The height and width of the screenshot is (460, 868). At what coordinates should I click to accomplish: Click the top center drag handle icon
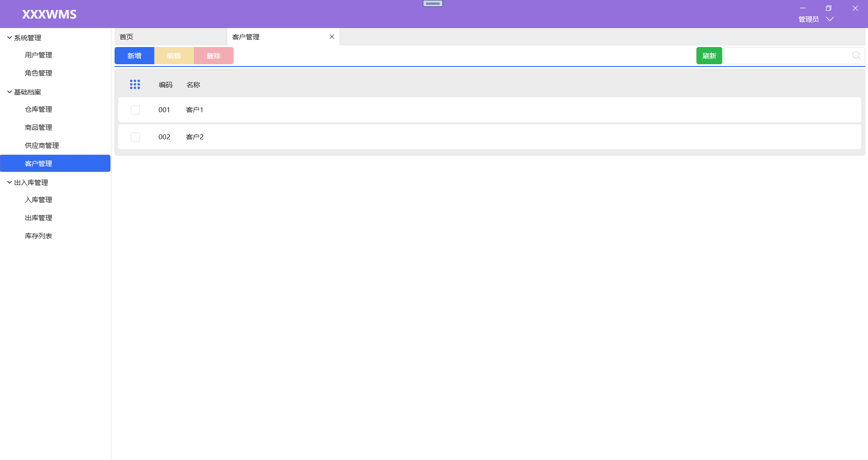click(x=433, y=4)
